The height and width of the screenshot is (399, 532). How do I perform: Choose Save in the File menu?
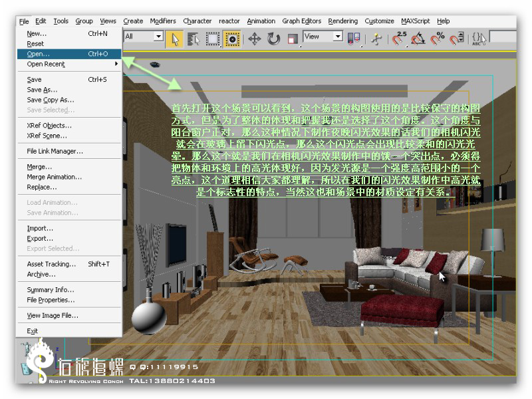pyautogui.click(x=69, y=80)
